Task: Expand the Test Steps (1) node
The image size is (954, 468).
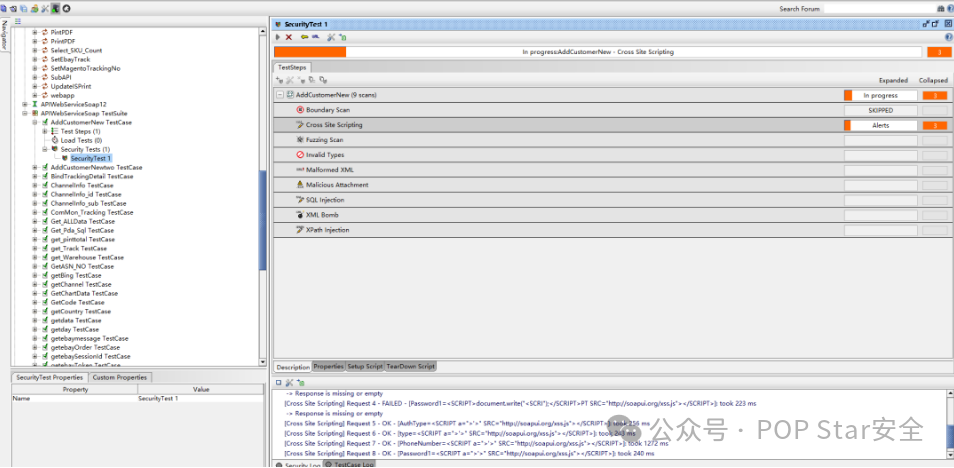Action: (x=45, y=131)
